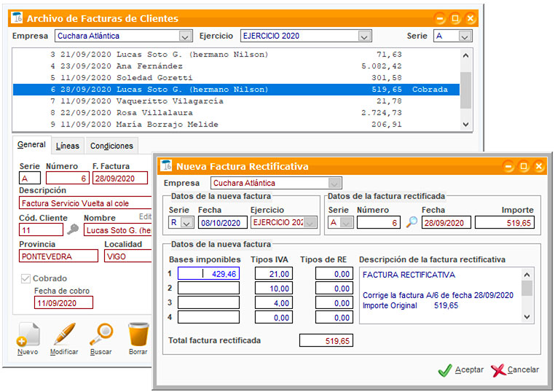The image size is (555, 392).
Task: Select invoice row 9 María Borrajo Melide
Action: coord(236,125)
